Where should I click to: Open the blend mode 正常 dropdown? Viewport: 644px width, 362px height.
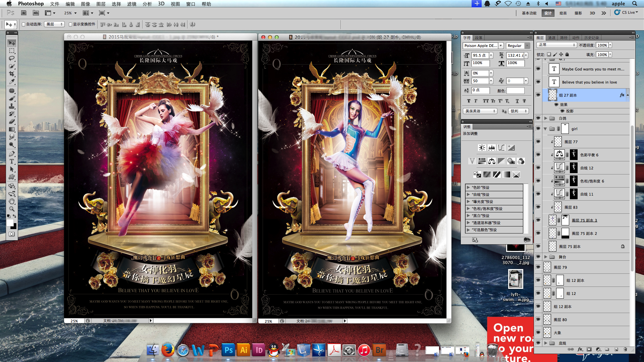pos(556,45)
